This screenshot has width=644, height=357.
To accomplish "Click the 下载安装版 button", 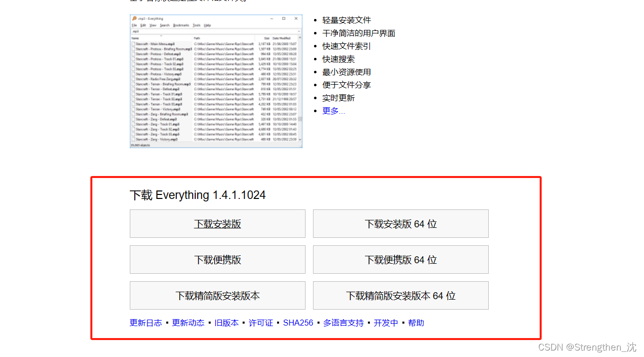I will point(218,224).
